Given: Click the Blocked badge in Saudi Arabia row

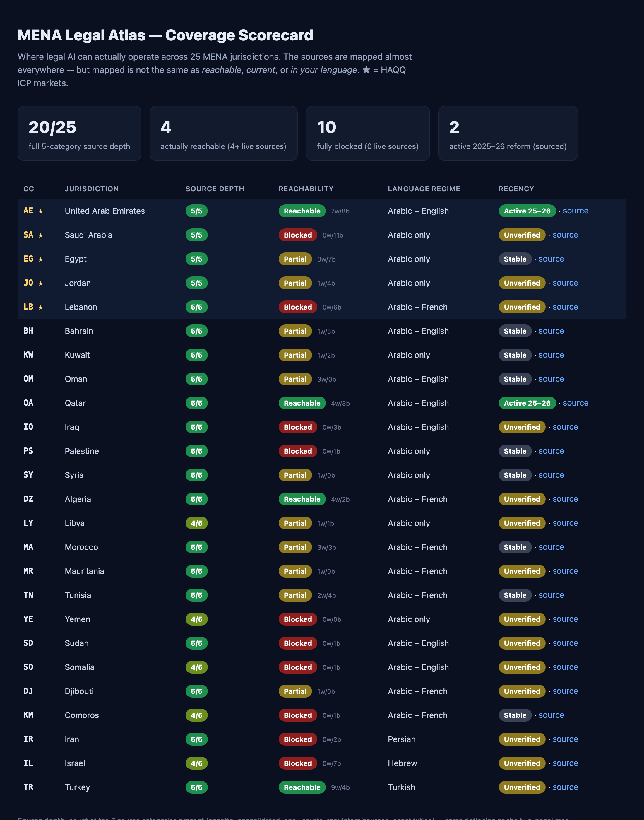Looking at the screenshot, I should point(297,235).
